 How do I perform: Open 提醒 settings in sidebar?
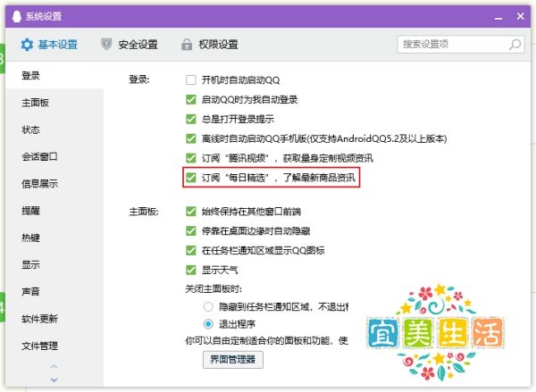point(54,211)
